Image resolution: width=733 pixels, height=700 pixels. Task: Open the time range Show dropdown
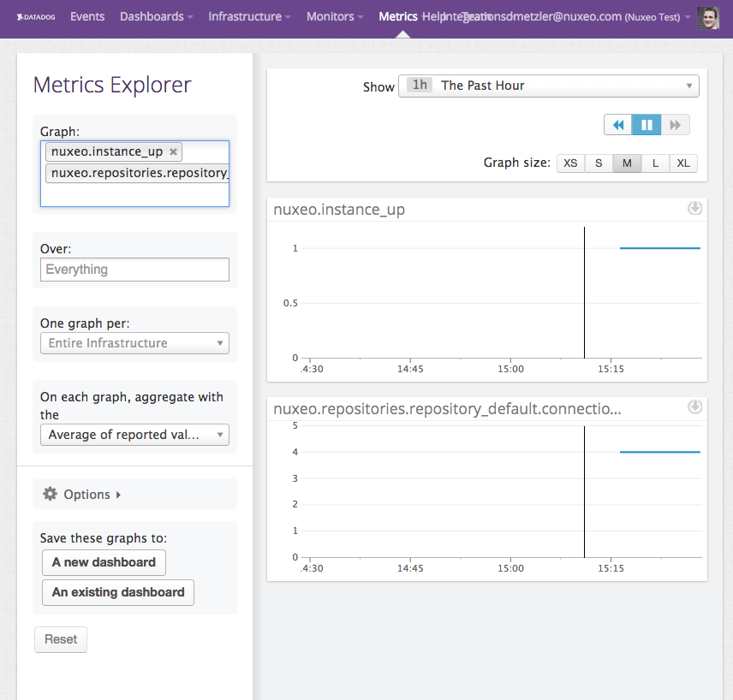(549, 86)
